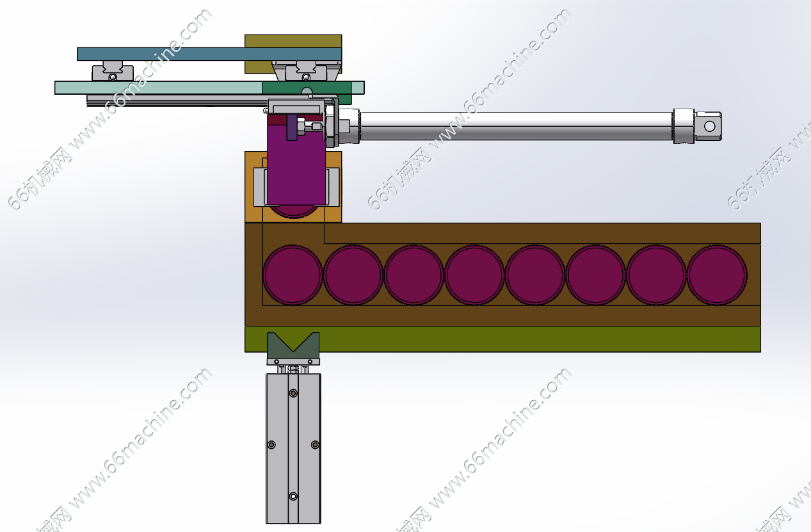Click the leftmost magenta disc in the tray
This screenshot has width=811, height=532.
(x=292, y=275)
